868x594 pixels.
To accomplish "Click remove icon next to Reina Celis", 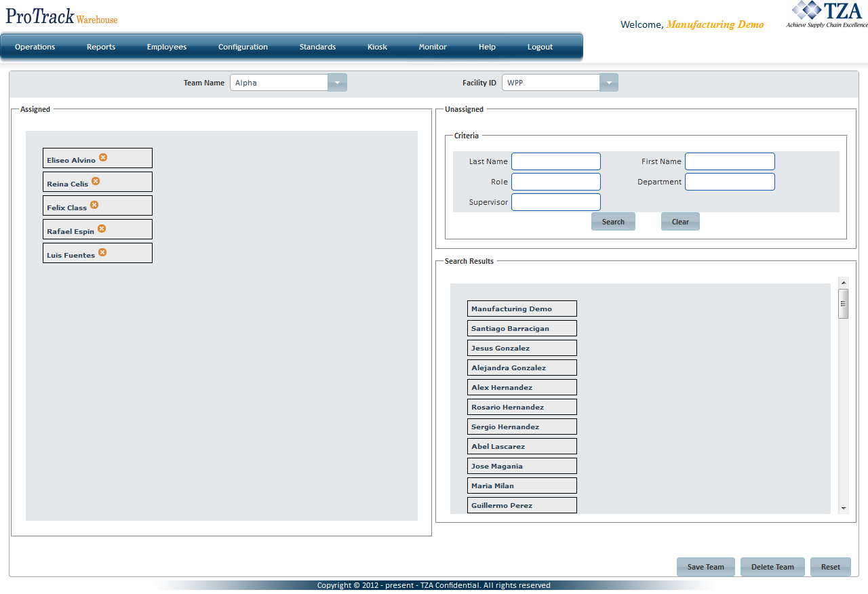I will (96, 181).
